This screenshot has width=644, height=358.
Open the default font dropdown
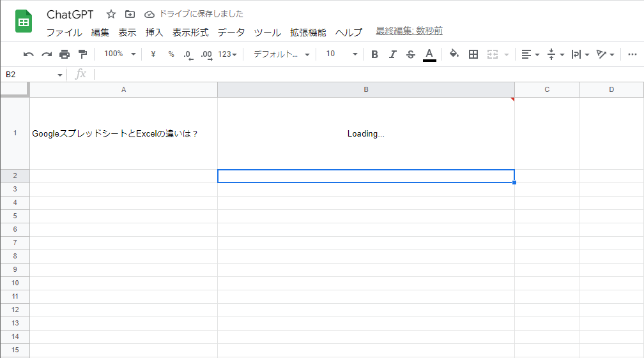point(281,54)
